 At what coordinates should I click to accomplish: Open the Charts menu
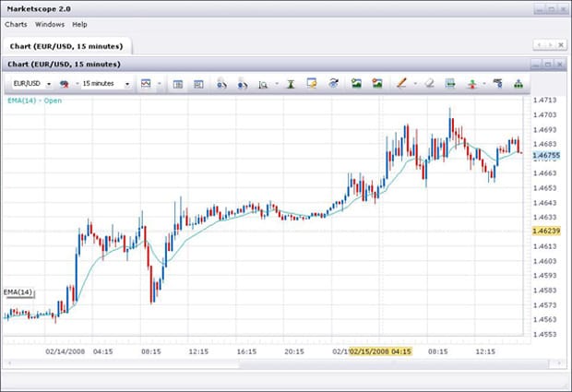(x=16, y=24)
